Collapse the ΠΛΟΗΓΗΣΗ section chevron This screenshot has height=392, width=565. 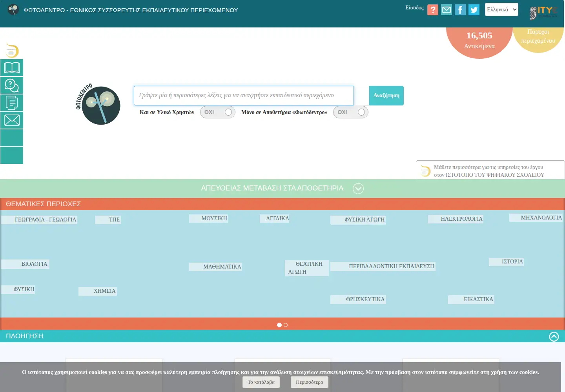(554, 336)
